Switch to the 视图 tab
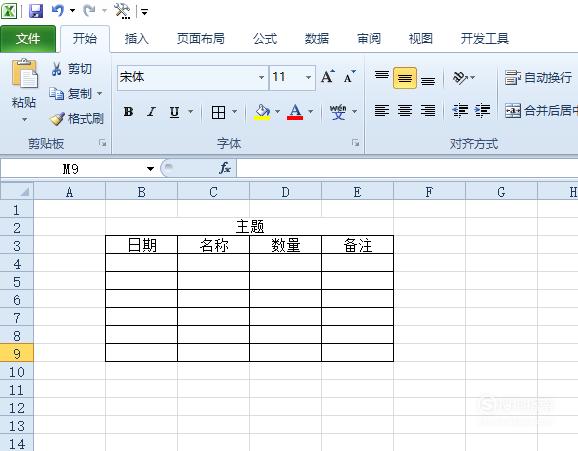The height and width of the screenshot is (451, 578). (420, 38)
